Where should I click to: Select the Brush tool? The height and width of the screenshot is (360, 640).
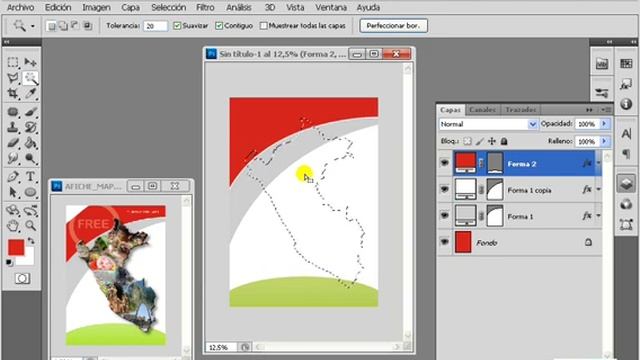click(x=30, y=112)
